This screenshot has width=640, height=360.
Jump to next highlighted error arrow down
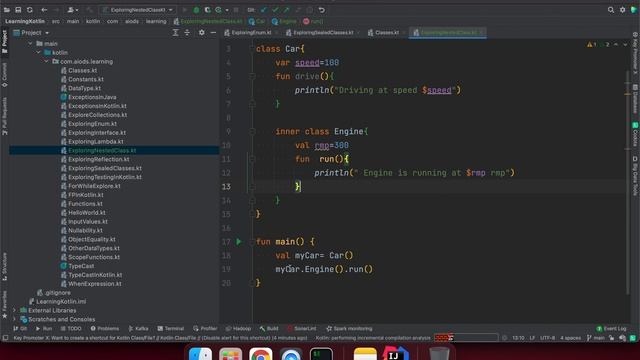tap(625, 44)
